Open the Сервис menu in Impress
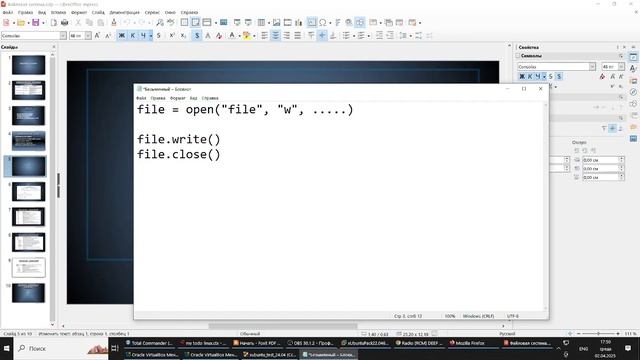 click(x=152, y=13)
